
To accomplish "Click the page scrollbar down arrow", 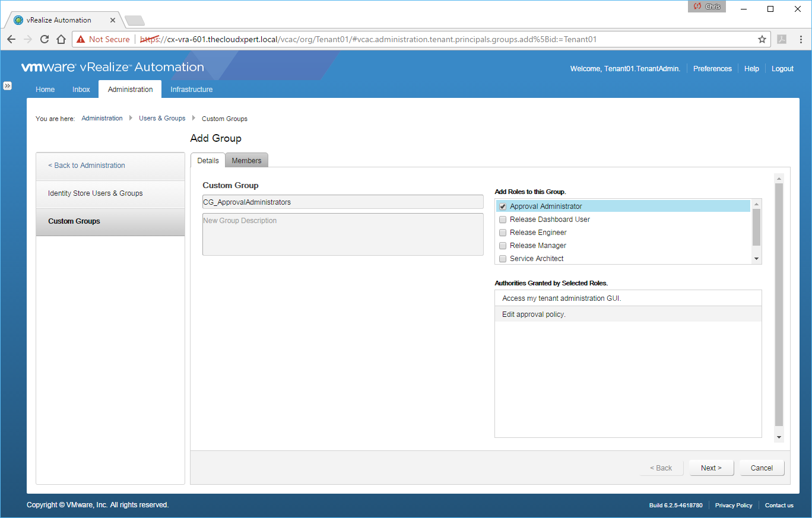I will [779, 437].
